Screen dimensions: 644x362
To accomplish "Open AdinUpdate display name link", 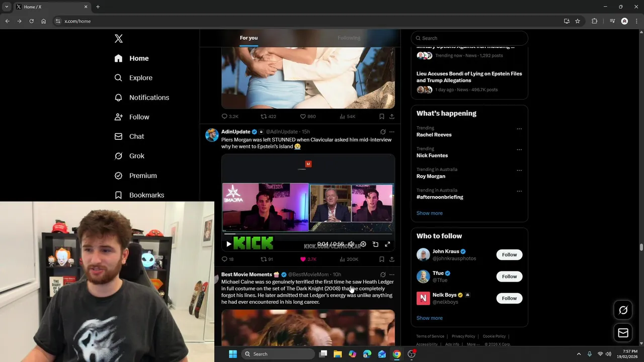I will point(235,132).
